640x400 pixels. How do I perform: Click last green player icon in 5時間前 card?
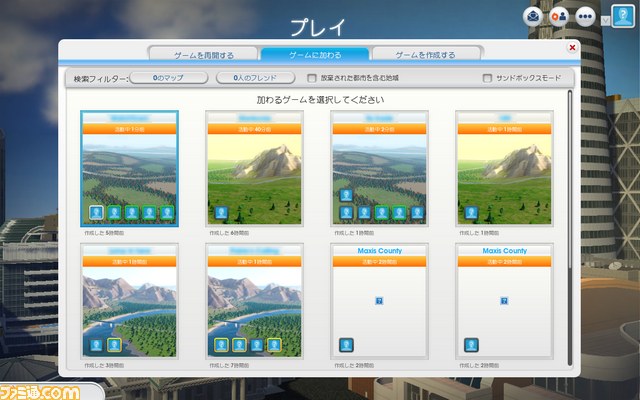pos(167,213)
